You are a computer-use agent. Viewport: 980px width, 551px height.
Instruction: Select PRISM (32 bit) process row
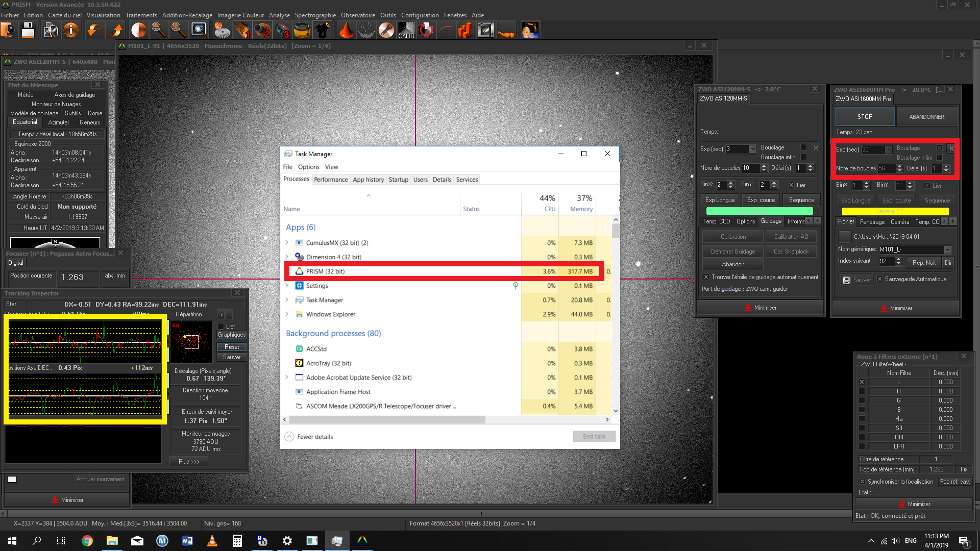[x=444, y=271]
